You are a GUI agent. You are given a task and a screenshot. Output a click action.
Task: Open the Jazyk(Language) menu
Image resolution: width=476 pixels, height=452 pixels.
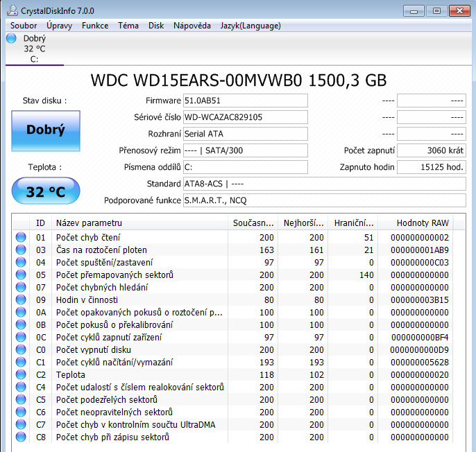(250, 26)
